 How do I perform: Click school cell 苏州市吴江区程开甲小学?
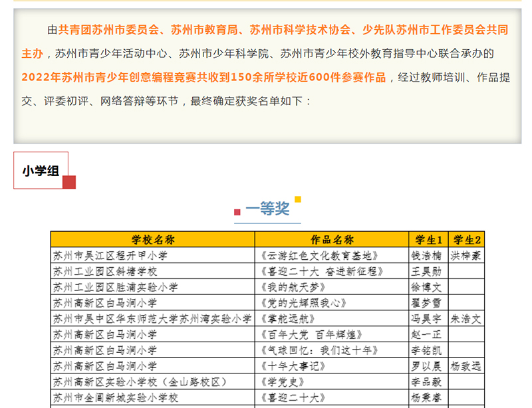click(110, 255)
